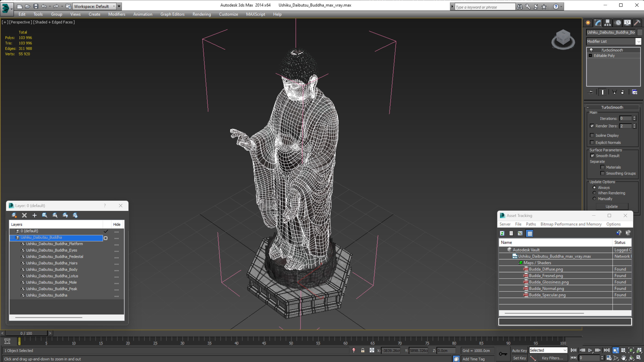The image size is (644, 362).
Task: Click the Auto Key button
Action: [519, 350]
